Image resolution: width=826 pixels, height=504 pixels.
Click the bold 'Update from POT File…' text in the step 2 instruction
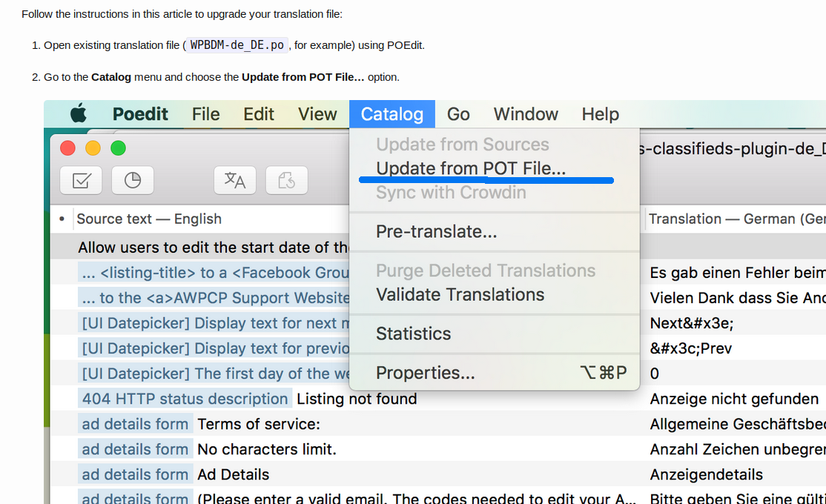[x=303, y=77]
